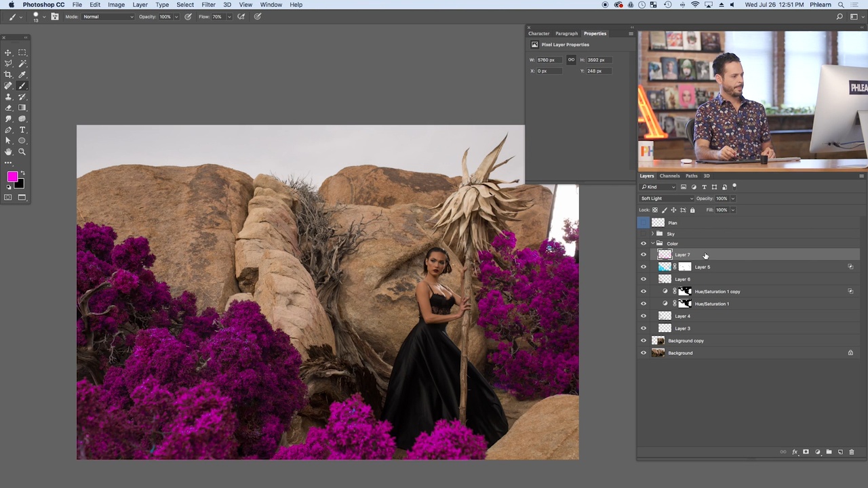Delete the selected layer

point(852,452)
